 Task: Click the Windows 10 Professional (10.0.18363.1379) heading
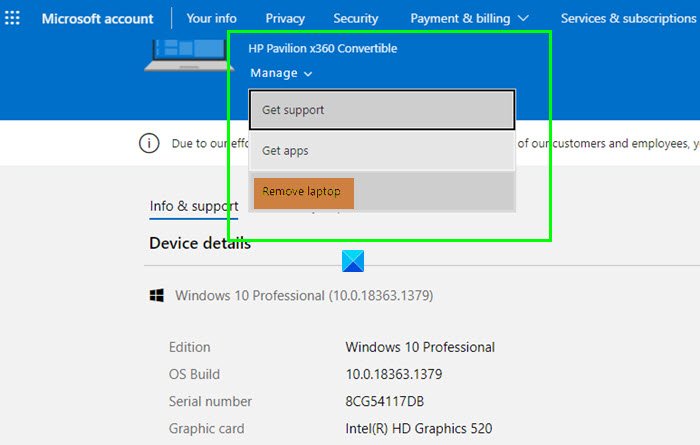[x=304, y=296]
